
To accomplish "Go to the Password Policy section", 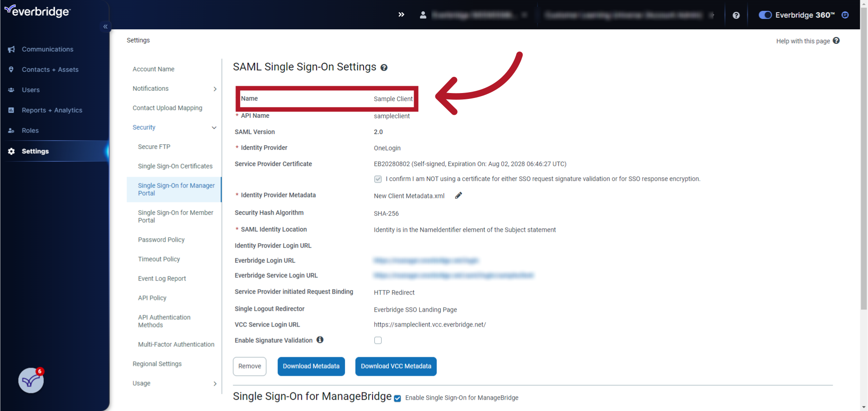I will tap(161, 240).
